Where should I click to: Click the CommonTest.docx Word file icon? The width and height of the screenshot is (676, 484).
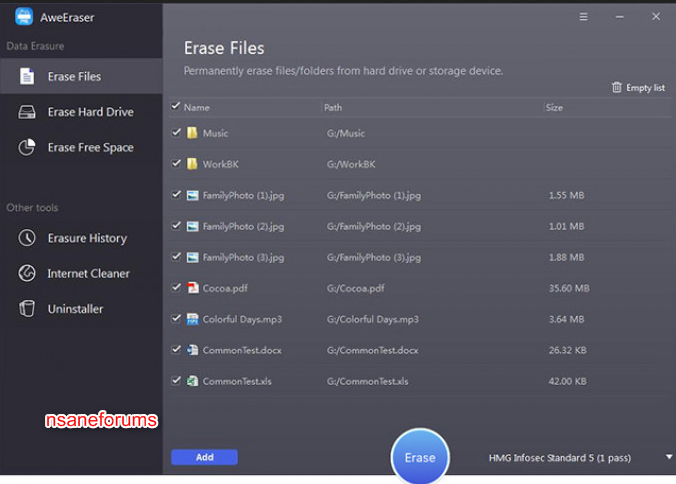192,350
